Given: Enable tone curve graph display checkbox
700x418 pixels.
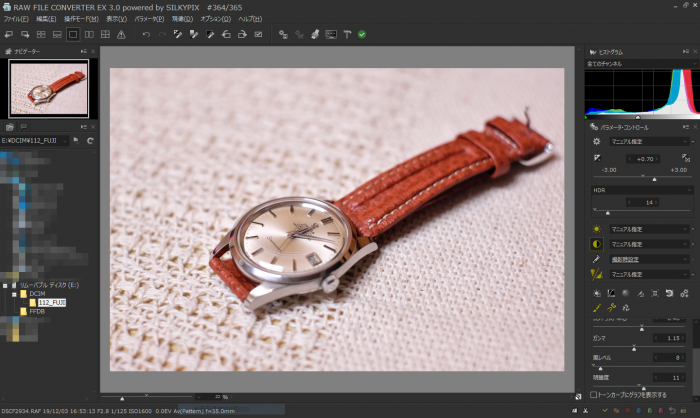Looking at the screenshot, I should point(593,395).
